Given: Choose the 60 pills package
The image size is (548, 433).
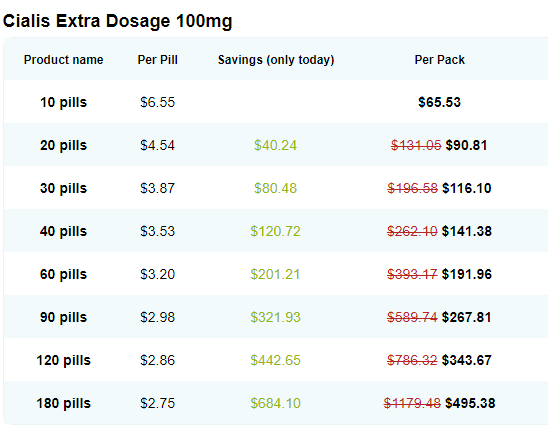Looking at the screenshot, I should point(63,274).
